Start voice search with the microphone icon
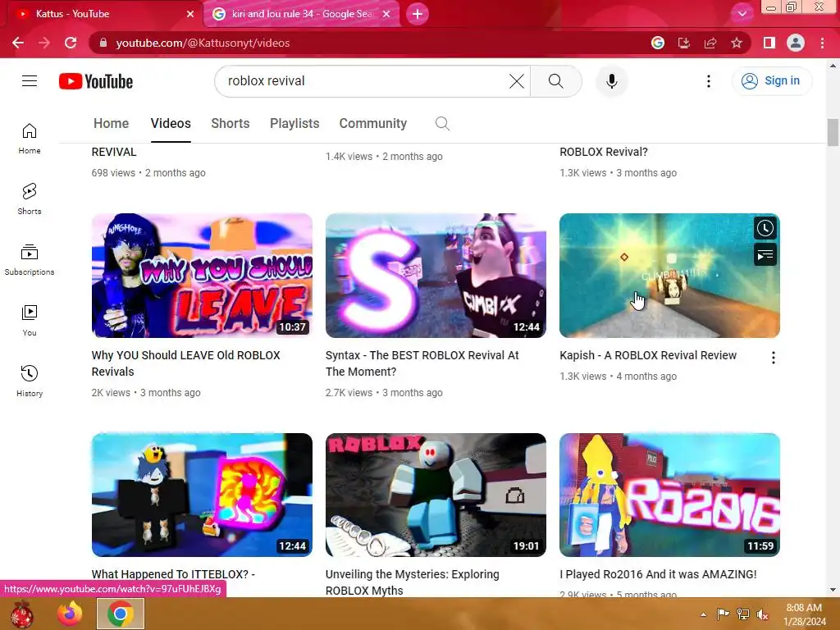Viewport: 840px width, 630px height. pyautogui.click(x=611, y=81)
